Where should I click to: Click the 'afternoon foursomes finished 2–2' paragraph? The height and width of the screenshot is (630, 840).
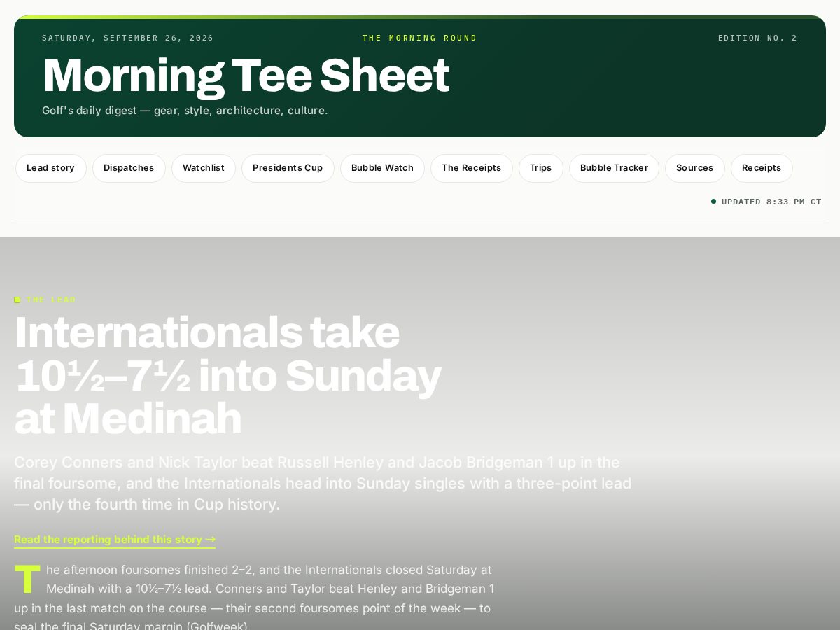pyautogui.click(x=254, y=598)
